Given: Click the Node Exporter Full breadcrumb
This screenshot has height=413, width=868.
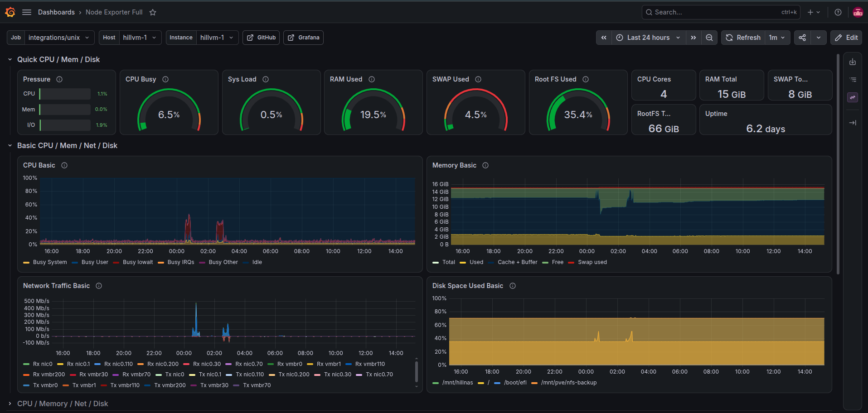Looking at the screenshot, I should click(x=114, y=12).
